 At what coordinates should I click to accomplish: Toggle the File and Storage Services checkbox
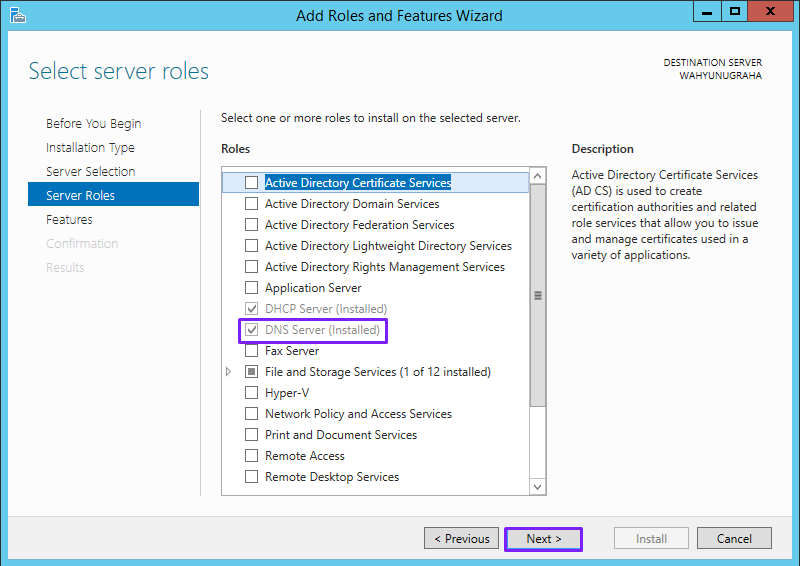coord(252,372)
